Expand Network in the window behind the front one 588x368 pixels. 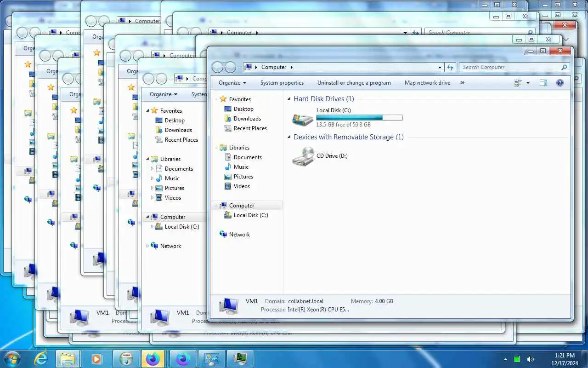(147, 246)
